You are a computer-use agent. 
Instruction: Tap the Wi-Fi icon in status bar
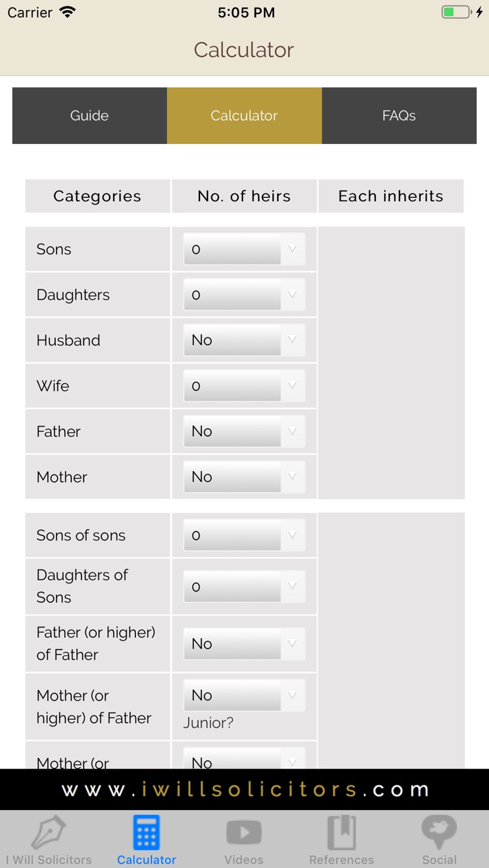point(67,12)
